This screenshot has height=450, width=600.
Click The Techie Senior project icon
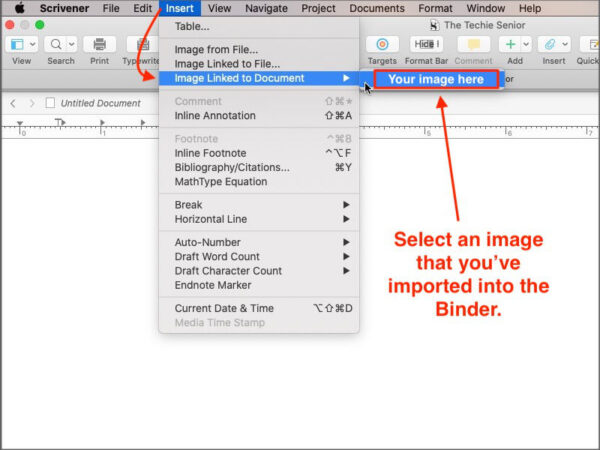tap(434, 26)
